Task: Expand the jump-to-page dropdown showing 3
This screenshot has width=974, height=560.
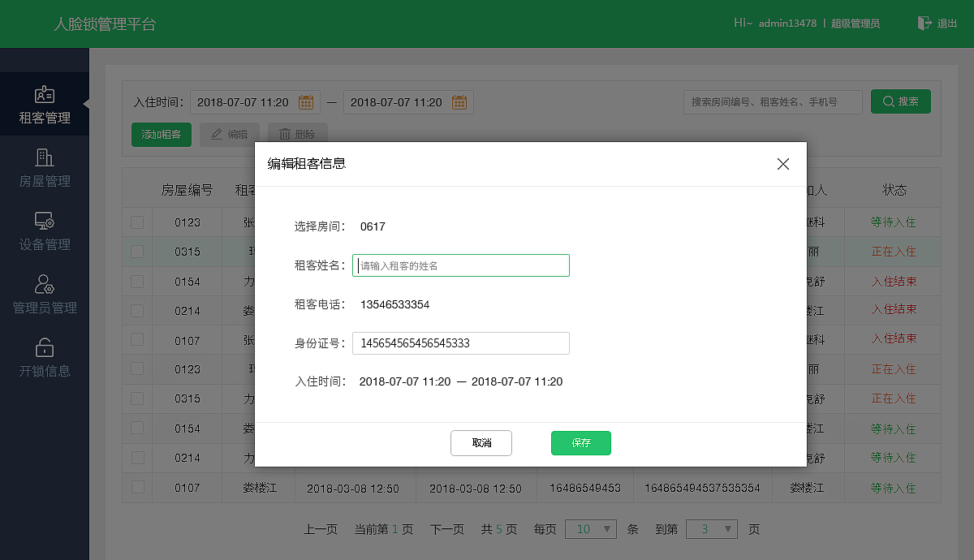Action: point(712,528)
